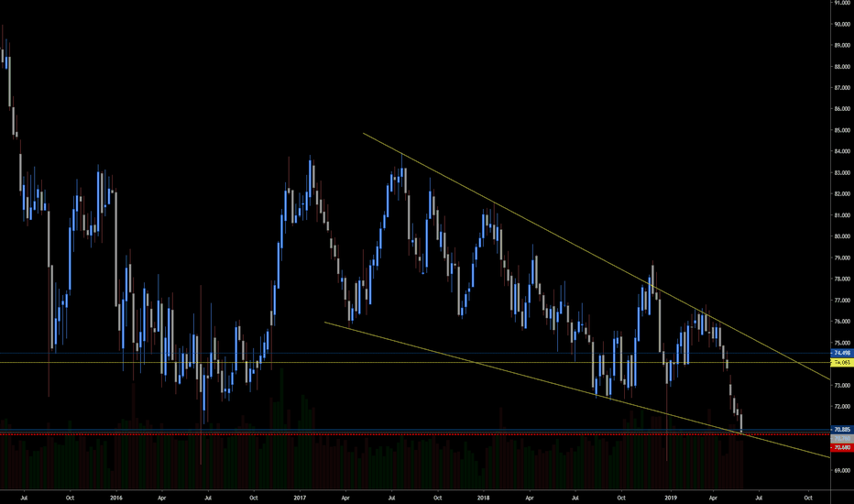
Task: Click the 87.000 price axis label
Action: [x=842, y=88]
